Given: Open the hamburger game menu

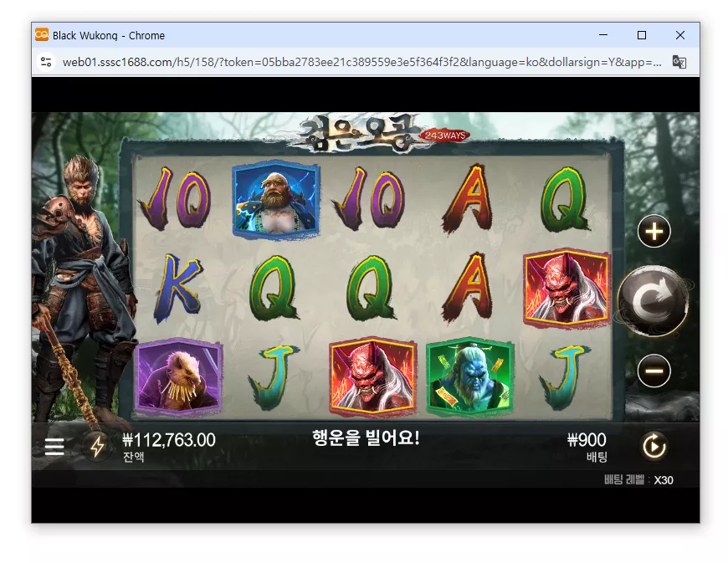Looking at the screenshot, I should point(54,447).
